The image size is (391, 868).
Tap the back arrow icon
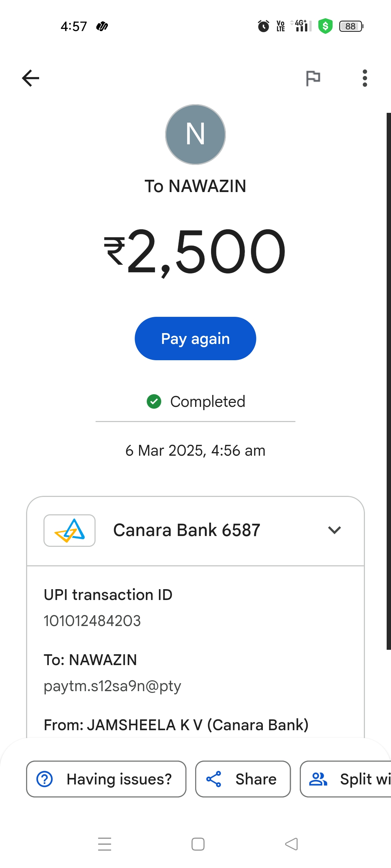[x=30, y=78]
